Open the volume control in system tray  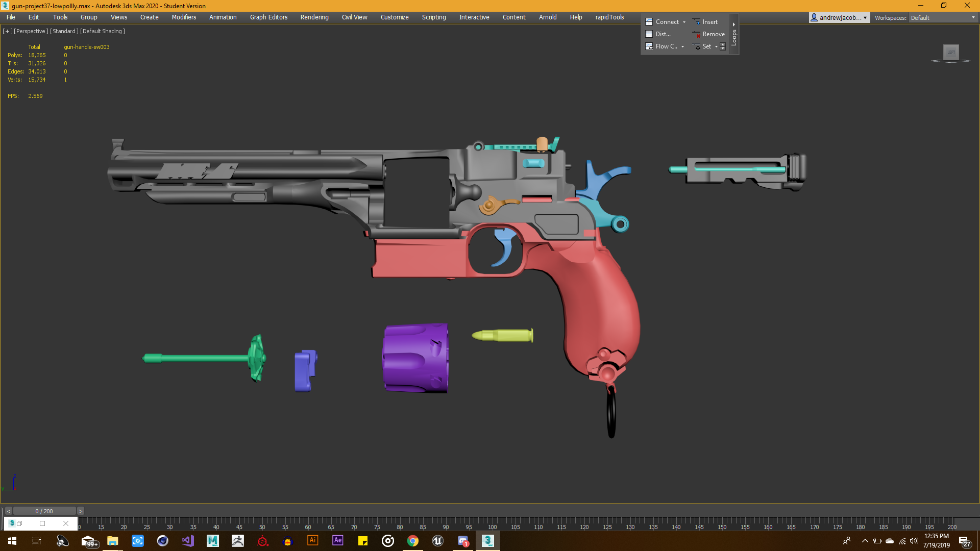coord(914,541)
